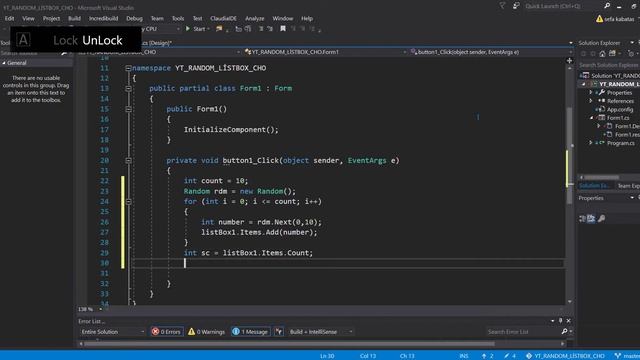Click the Error List search magnifier icon
Viewport: 640px width, 360px height.
pyautogui.click(x=564, y=331)
